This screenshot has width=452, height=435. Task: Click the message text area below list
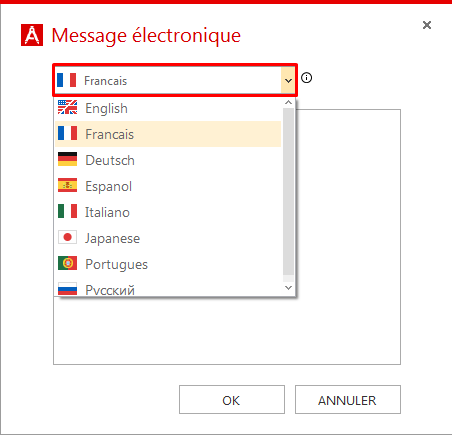(227, 330)
